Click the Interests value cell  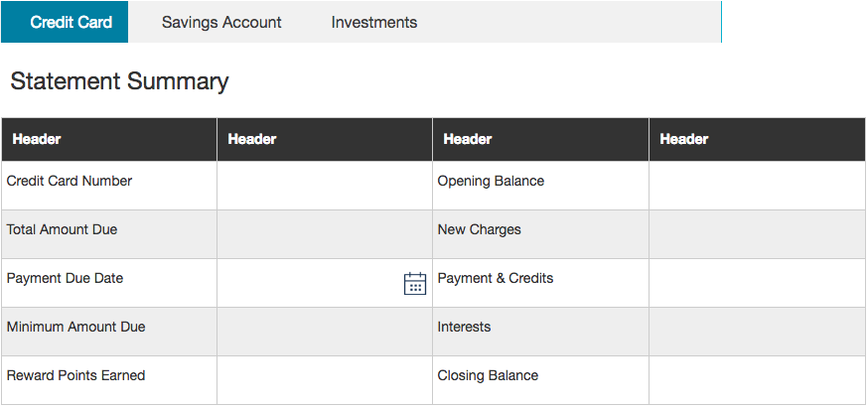[x=757, y=332]
